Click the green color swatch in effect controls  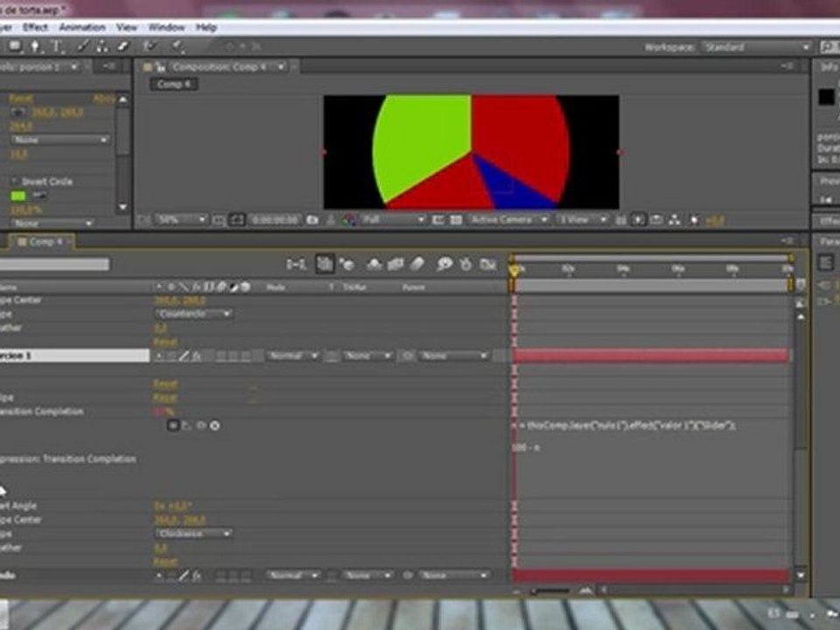point(18,195)
